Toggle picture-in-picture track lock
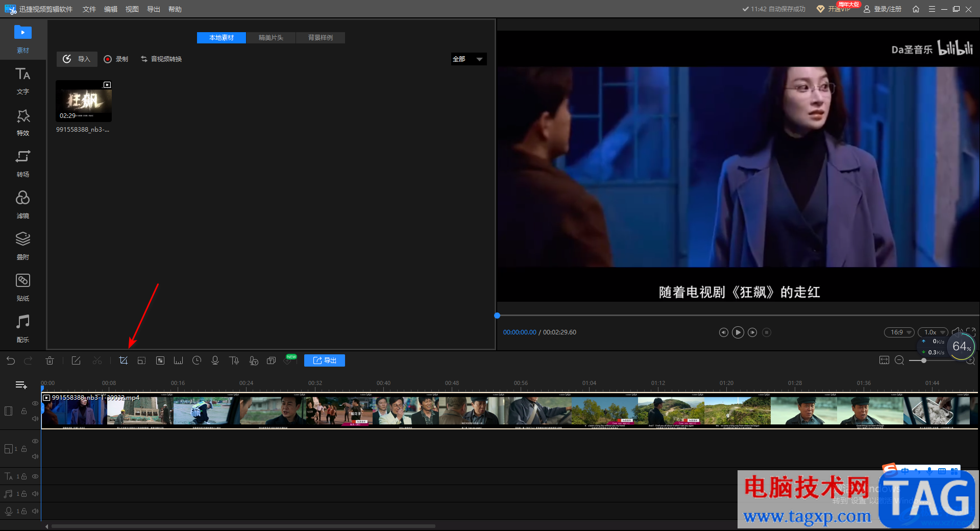This screenshot has width=980, height=531. pyautogui.click(x=24, y=449)
